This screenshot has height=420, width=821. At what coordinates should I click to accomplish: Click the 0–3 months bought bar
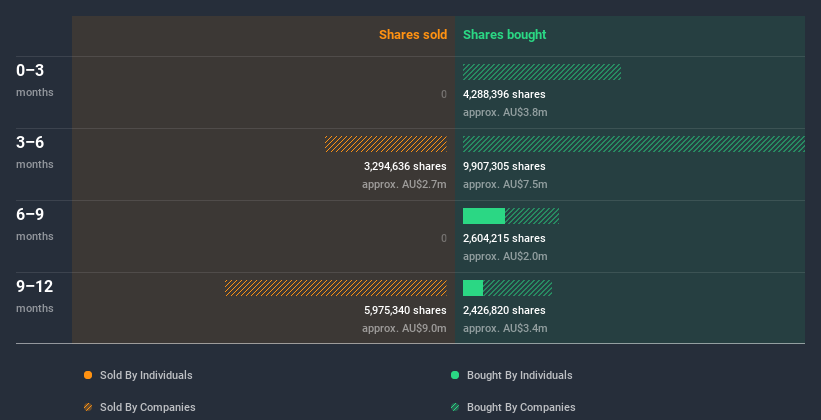pos(541,72)
